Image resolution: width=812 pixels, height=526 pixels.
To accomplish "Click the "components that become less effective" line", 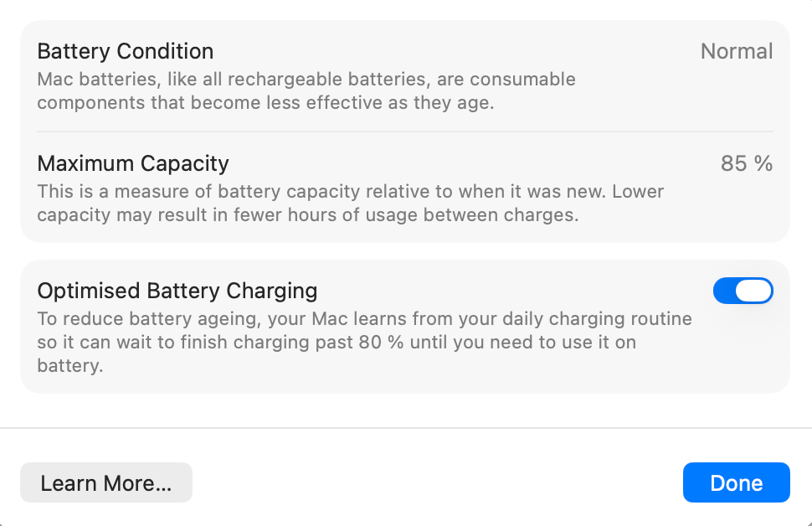I will pyautogui.click(x=266, y=103).
